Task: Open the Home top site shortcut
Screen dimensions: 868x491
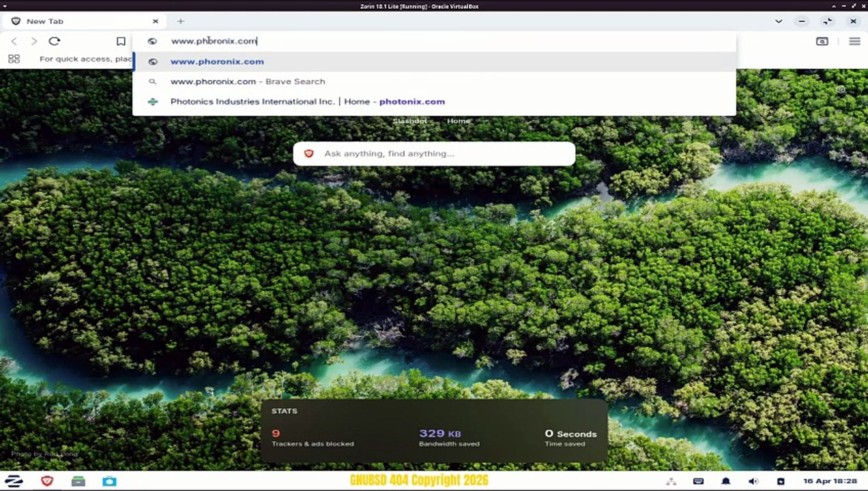Action: point(459,121)
